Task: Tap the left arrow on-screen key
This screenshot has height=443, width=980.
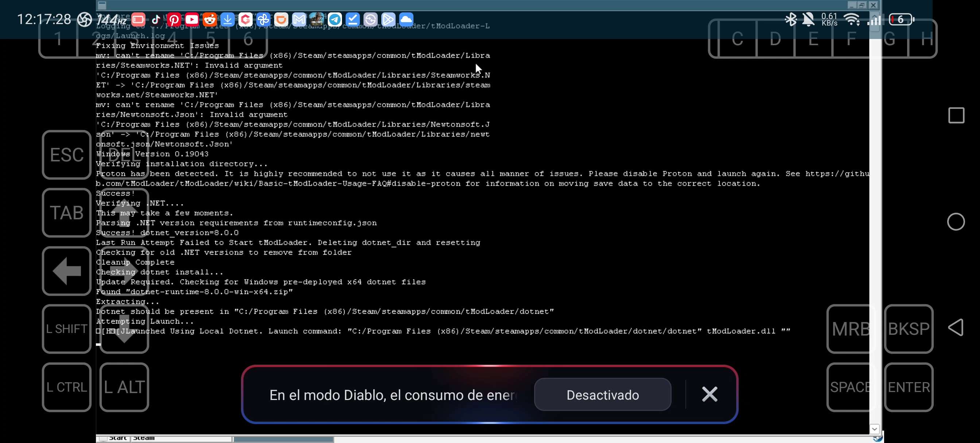Action: click(67, 271)
